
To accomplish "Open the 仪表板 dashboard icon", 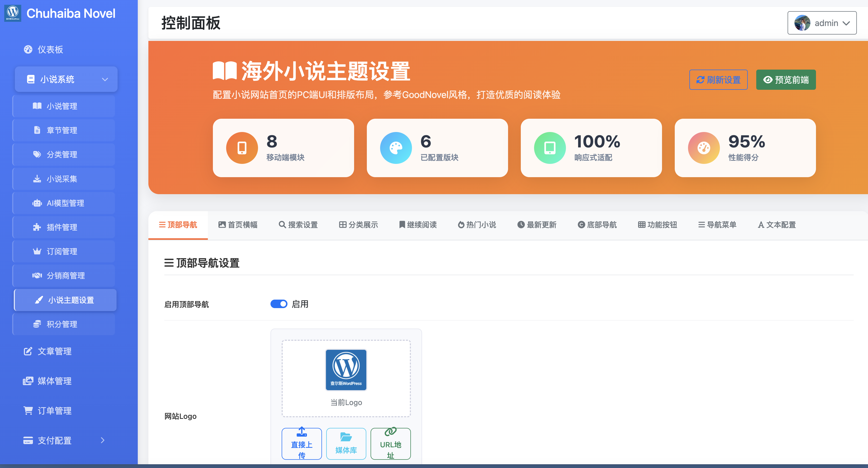I will click(x=28, y=50).
